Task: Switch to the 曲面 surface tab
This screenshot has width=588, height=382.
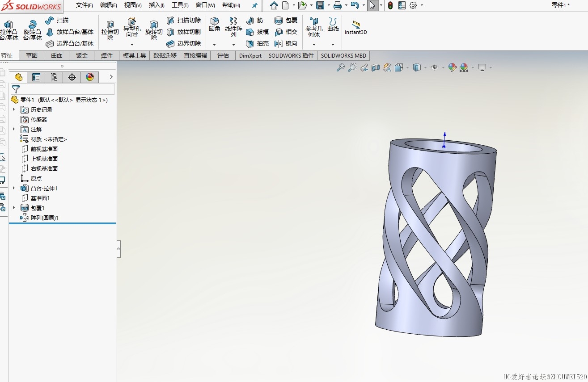Action: tap(57, 55)
